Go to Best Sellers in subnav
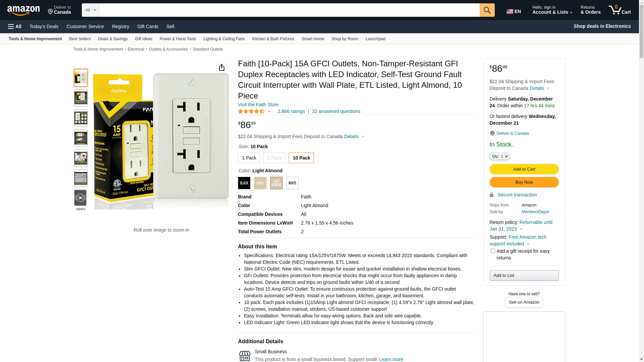Screen dimensions: 644x362 point(80,39)
